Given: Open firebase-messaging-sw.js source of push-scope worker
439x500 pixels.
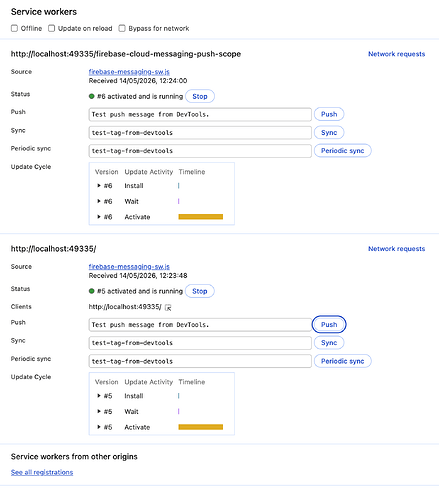Looking at the screenshot, I should [x=129, y=72].
